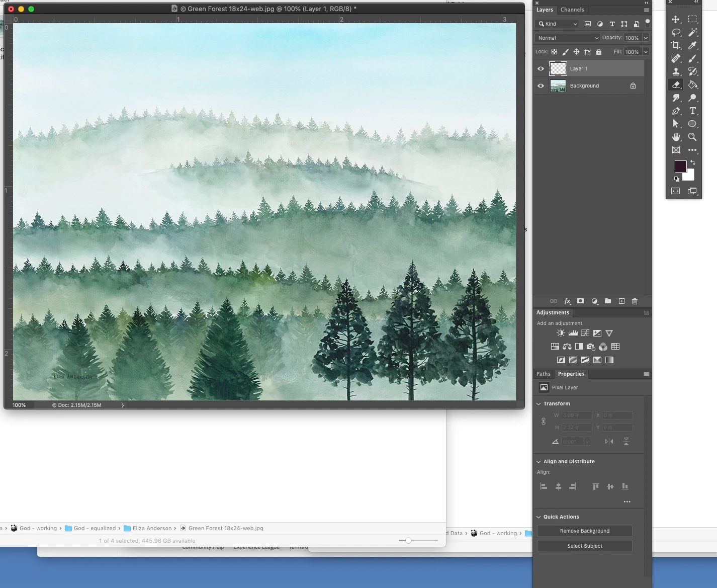Select the Spot Healing Brush tool
This screenshot has width=717, height=588.
point(676,58)
